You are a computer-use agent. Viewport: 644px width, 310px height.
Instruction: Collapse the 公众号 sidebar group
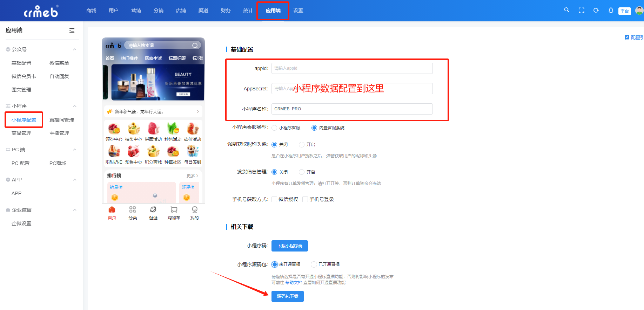point(75,49)
